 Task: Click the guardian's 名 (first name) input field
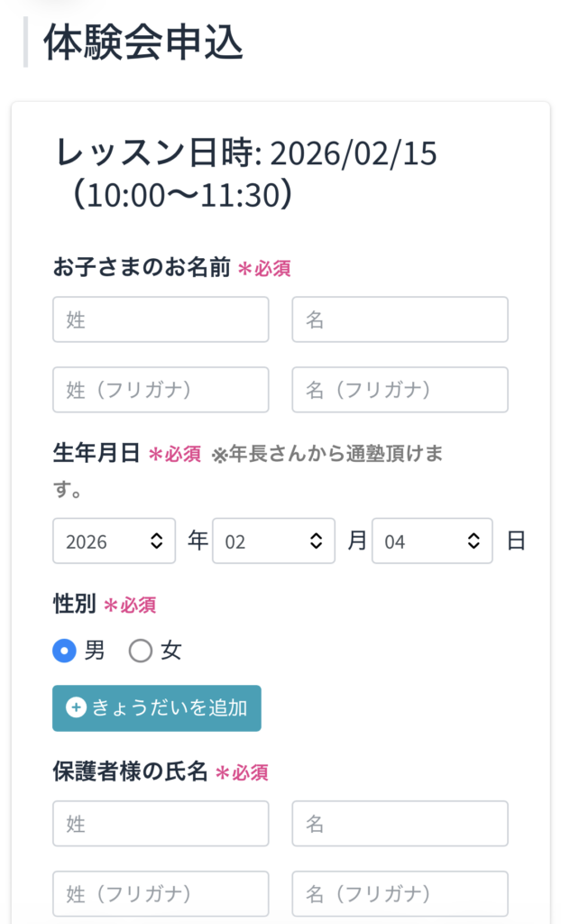point(400,823)
